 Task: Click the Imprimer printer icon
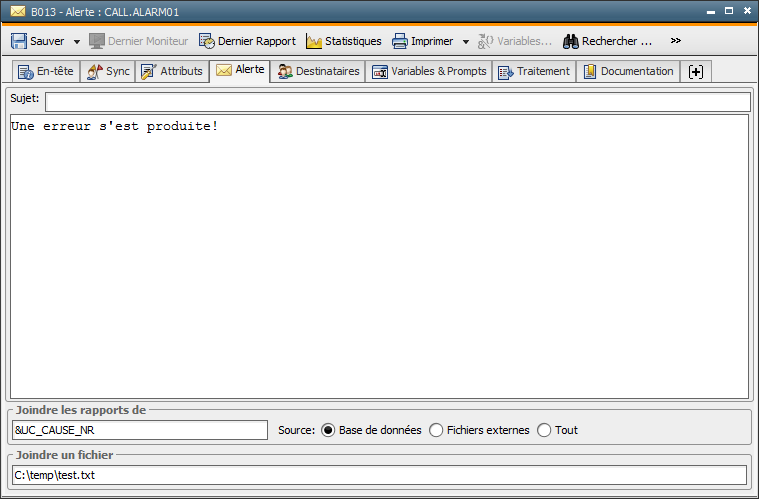pos(400,42)
